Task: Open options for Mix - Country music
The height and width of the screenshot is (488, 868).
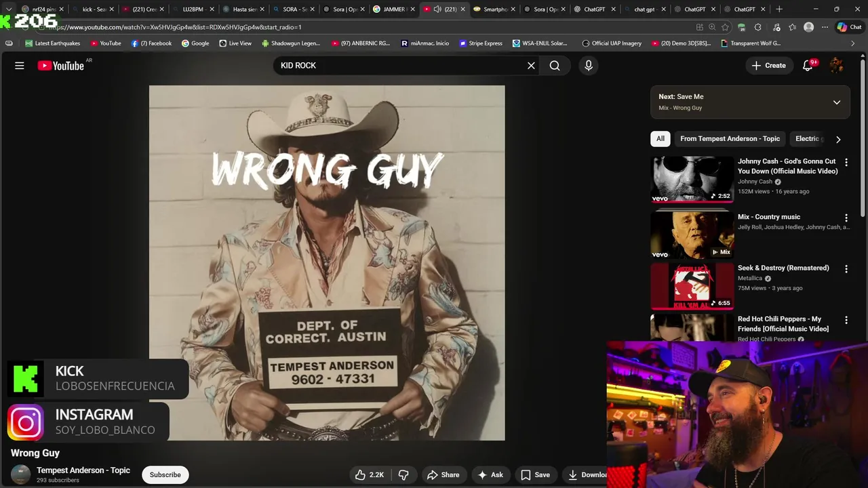Action: [846, 218]
